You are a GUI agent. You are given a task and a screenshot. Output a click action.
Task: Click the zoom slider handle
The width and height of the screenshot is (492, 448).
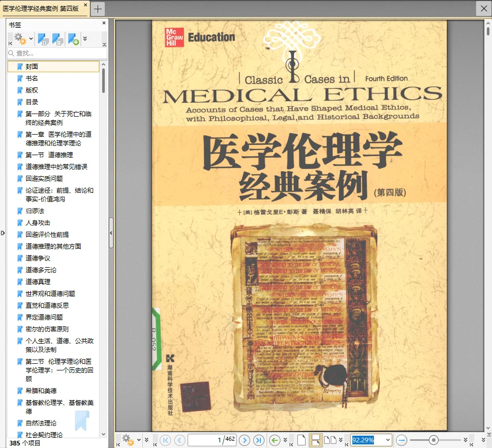(433, 440)
